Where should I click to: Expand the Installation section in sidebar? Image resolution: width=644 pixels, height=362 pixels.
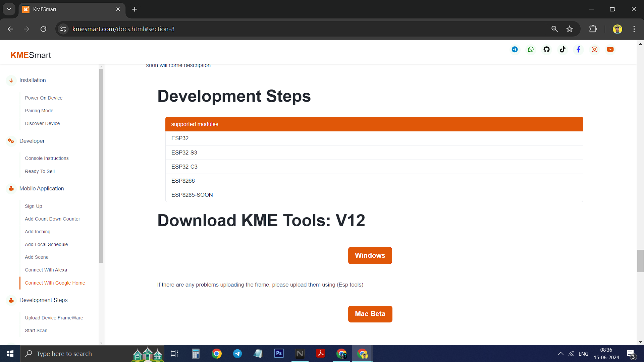pyautogui.click(x=32, y=80)
